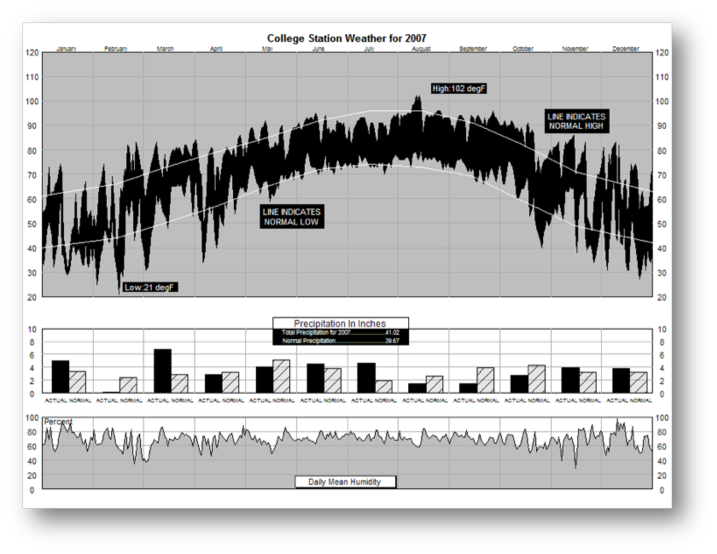The height and width of the screenshot is (554, 717).
Task: Click the LINE INDICATES NORMAL LOW label
Action: pos(292,217)
